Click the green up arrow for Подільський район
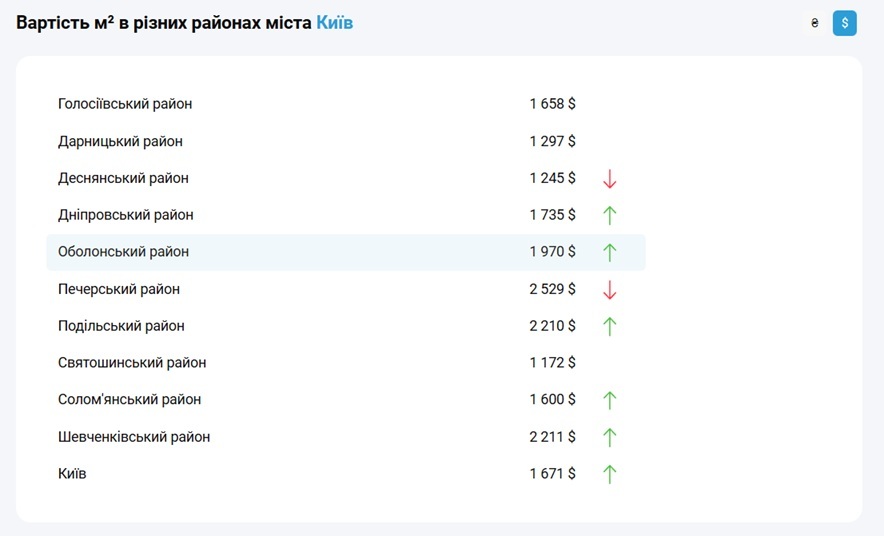 [x=610, y=326]
